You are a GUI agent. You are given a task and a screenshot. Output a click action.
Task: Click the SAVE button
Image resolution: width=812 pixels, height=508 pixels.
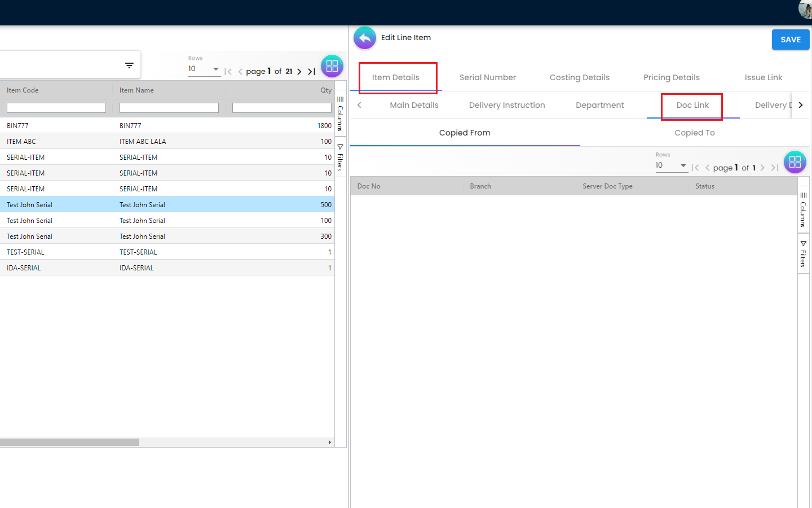pos(790,40)
